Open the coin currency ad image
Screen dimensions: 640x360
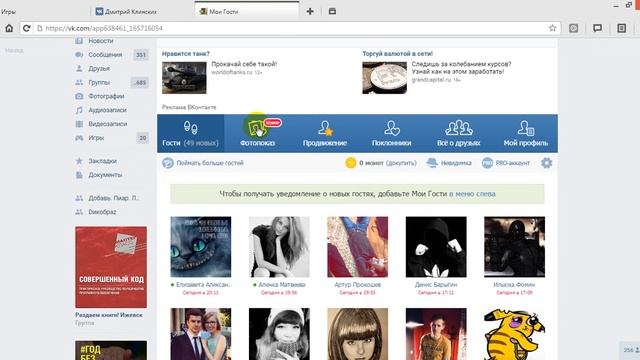coord(384,78)
